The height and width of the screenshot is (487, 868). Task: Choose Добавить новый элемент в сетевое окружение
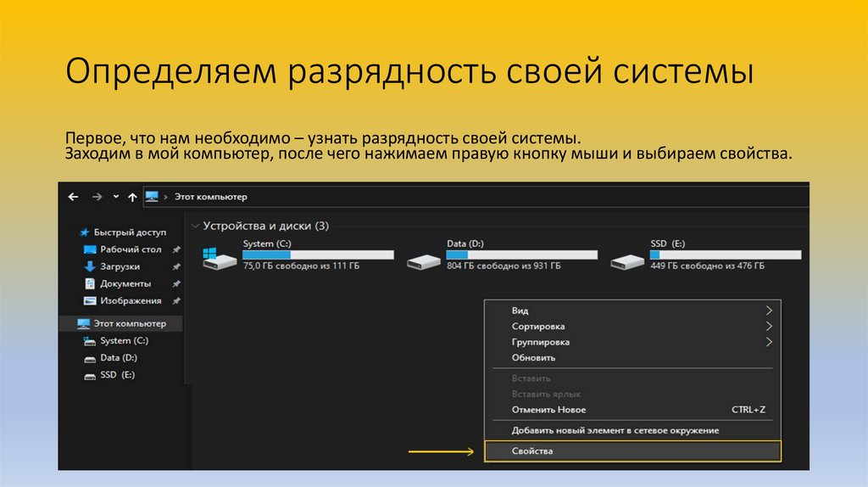point(632,430)
